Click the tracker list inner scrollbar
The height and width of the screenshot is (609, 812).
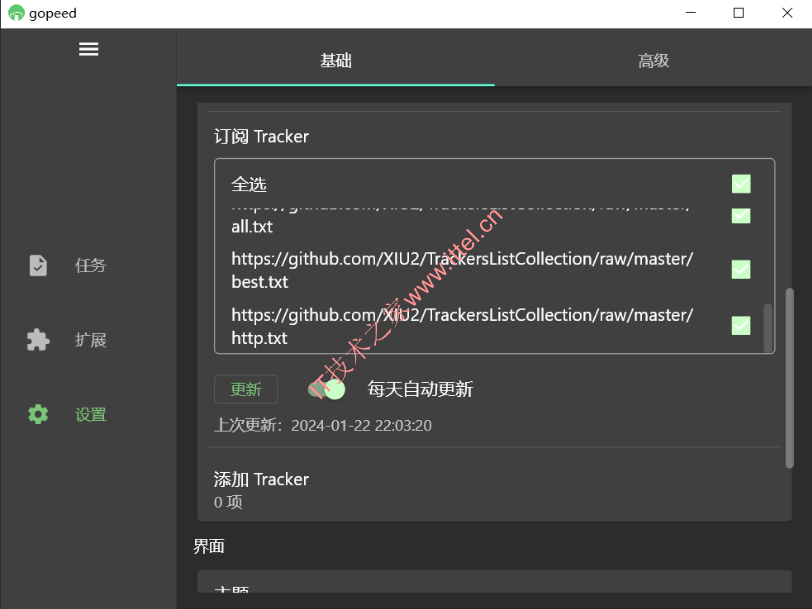768,327
